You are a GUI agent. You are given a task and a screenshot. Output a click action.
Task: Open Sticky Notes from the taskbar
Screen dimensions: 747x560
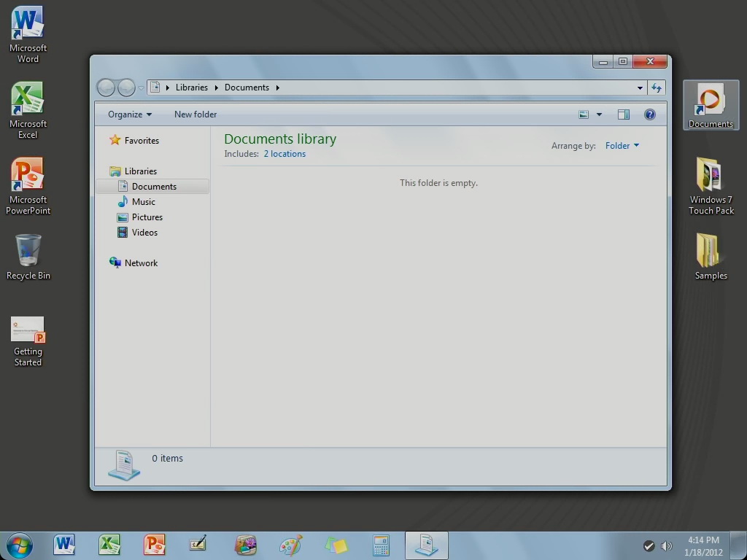pyautogui.click(x=336, y=545)
